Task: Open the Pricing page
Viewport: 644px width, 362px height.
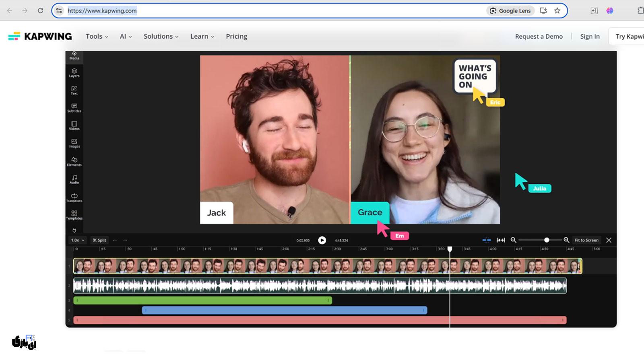Action: [236, 36]
